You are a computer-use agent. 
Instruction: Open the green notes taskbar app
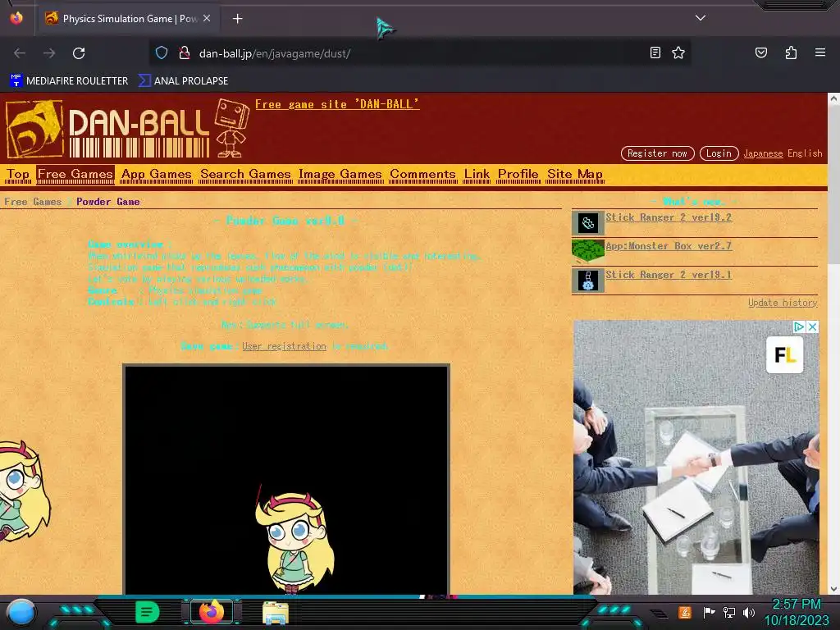pyautogui.click(x=147, y=612)
